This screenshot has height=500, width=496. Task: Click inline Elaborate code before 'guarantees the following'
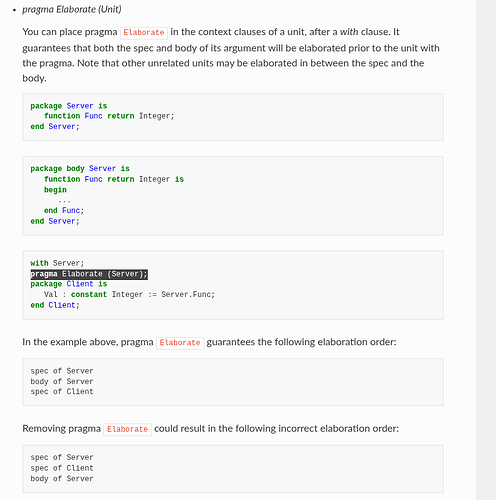point(180,343)
